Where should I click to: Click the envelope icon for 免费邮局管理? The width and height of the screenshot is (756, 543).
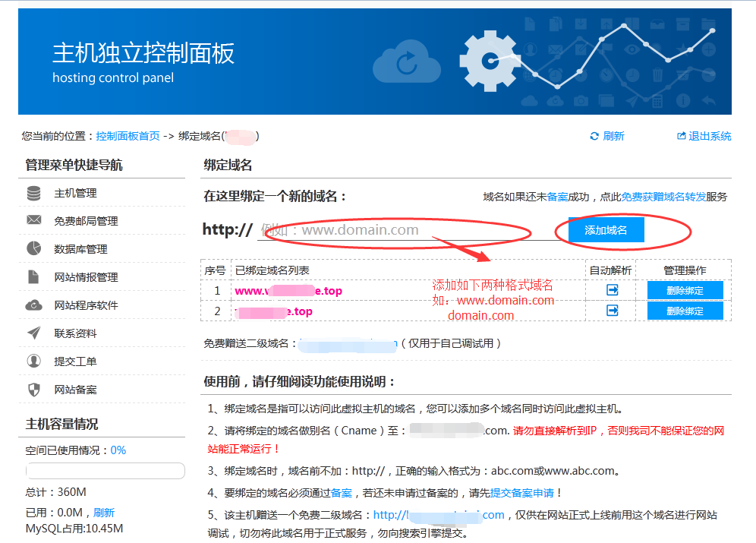pyautogui.click(x=33, y=221)
